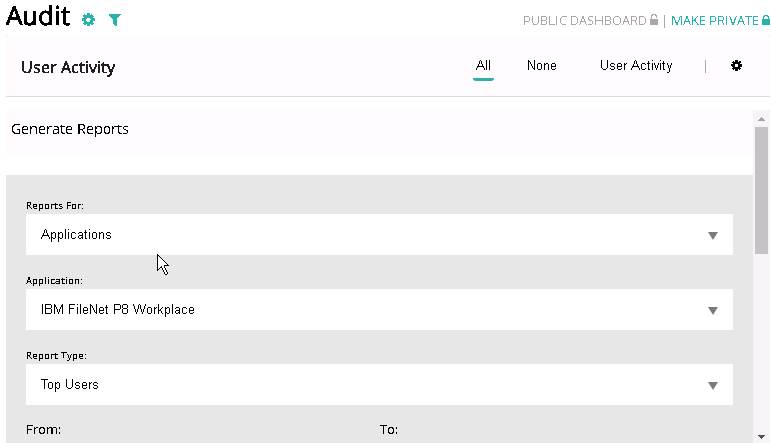
Task: Click the Public Dashboard label
Action: (584, 21)
